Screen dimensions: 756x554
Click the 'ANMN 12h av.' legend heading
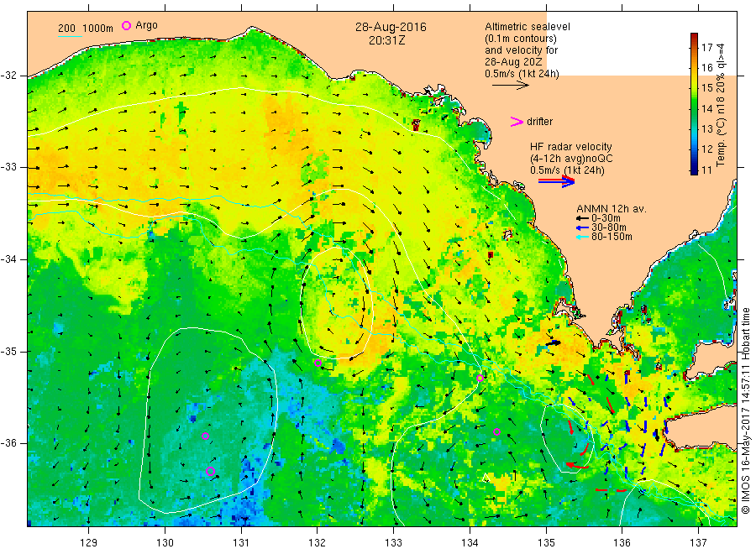coord(612,209)
